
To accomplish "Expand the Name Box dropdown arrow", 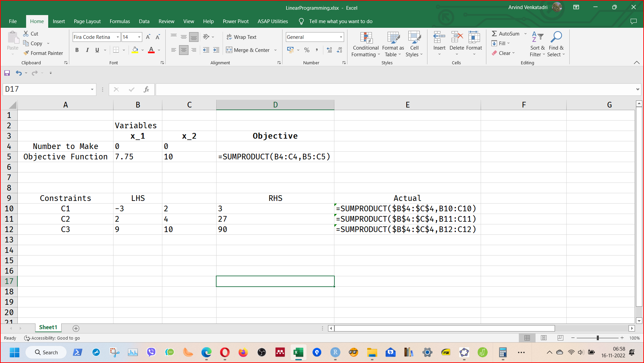I will [92, 89].
